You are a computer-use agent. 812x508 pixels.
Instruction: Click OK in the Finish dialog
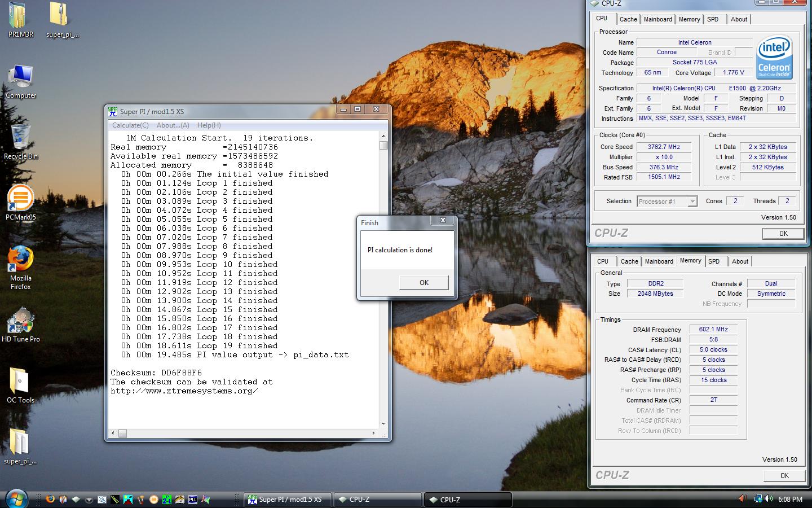tap(424, 283)
